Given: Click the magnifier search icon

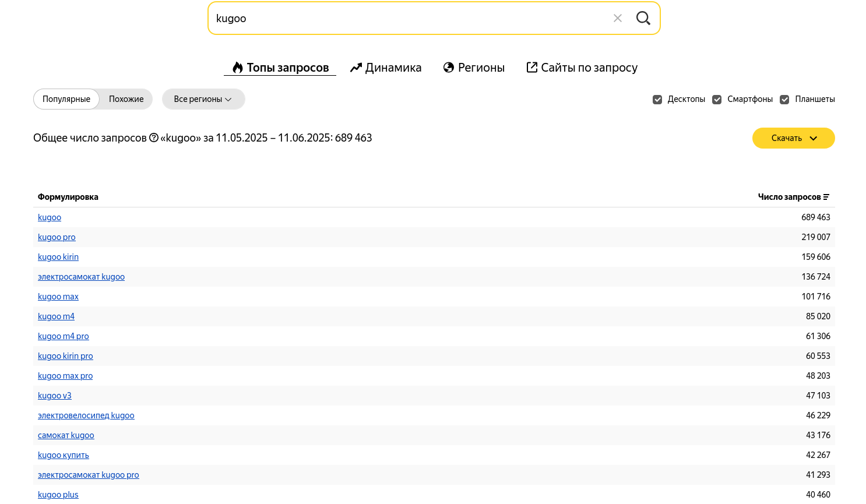Looking at the screenshot, I should [643, 19].
